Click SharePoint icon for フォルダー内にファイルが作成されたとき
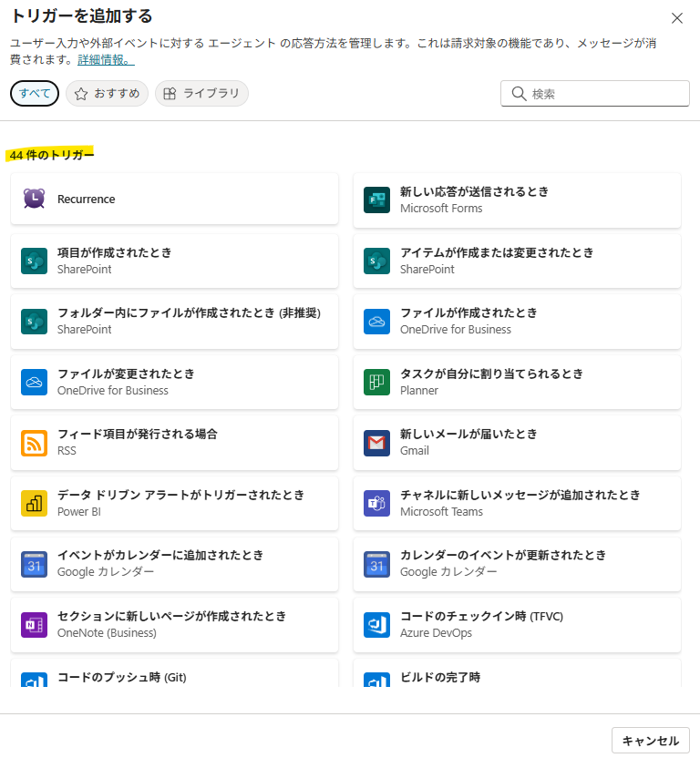700x758 pixels. coord(34,321)
